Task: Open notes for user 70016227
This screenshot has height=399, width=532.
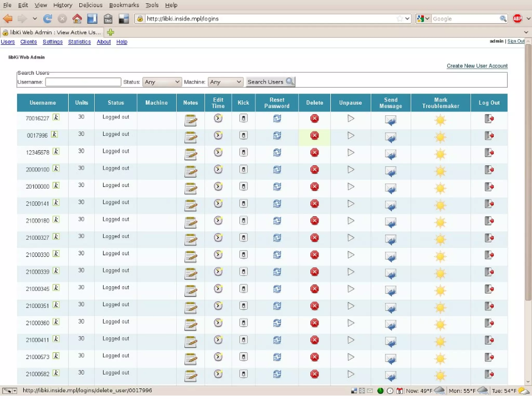Action: pyautogui.click(x=190, y=120)
